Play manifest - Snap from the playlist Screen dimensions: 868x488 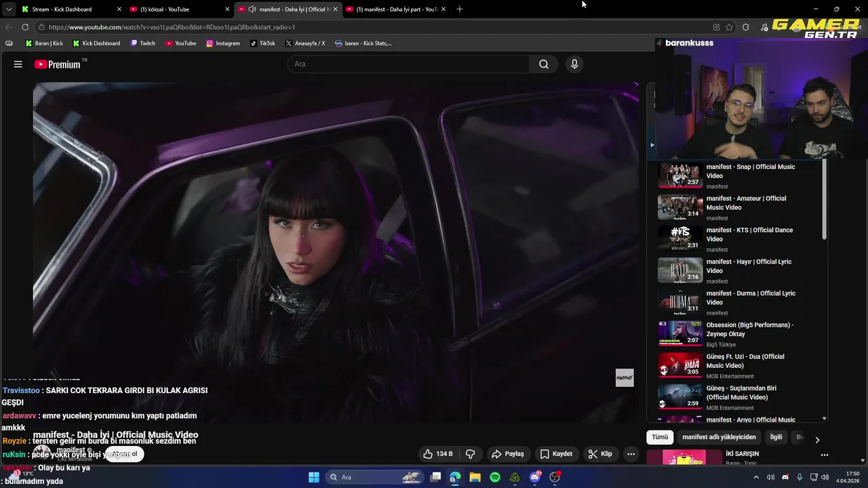coord(739,176)
